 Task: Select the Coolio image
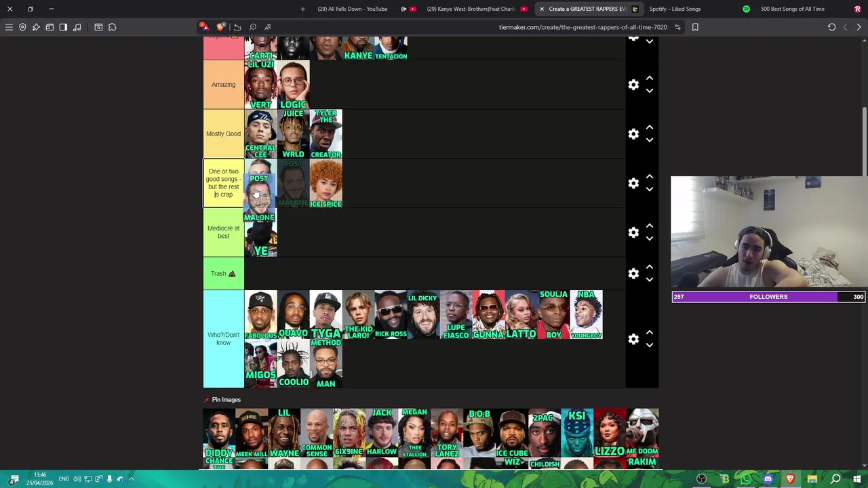[x=293, y=364]
